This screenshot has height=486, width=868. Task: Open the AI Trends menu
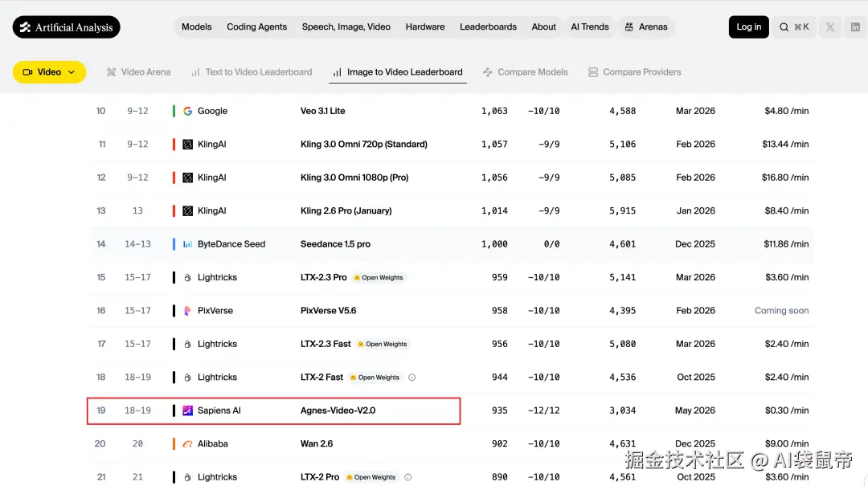(590, 27)
